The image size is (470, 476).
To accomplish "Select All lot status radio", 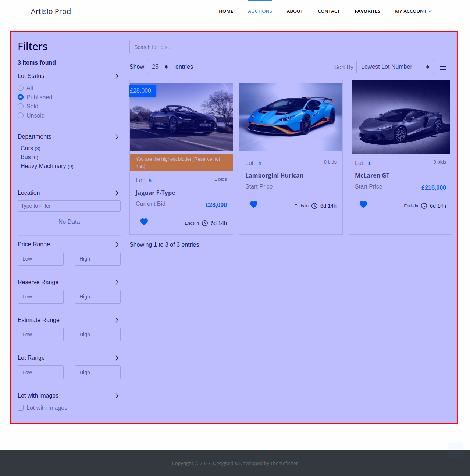I will [21, 88].
